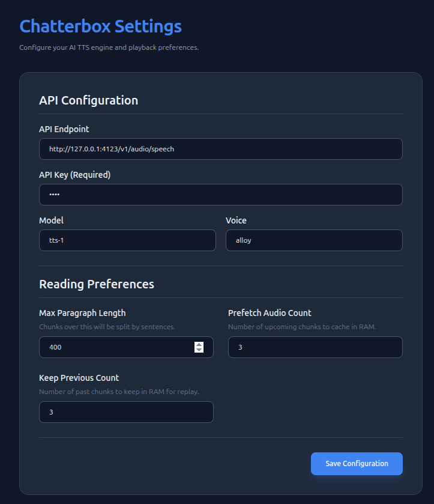Click the Max Paragraph Length number field
This screenshot has height=504, width=434.
coord(114,347)
